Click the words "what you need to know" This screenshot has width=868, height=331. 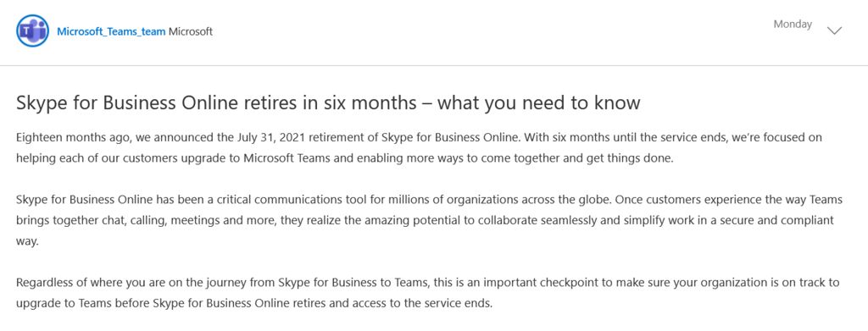pos(539,103)
